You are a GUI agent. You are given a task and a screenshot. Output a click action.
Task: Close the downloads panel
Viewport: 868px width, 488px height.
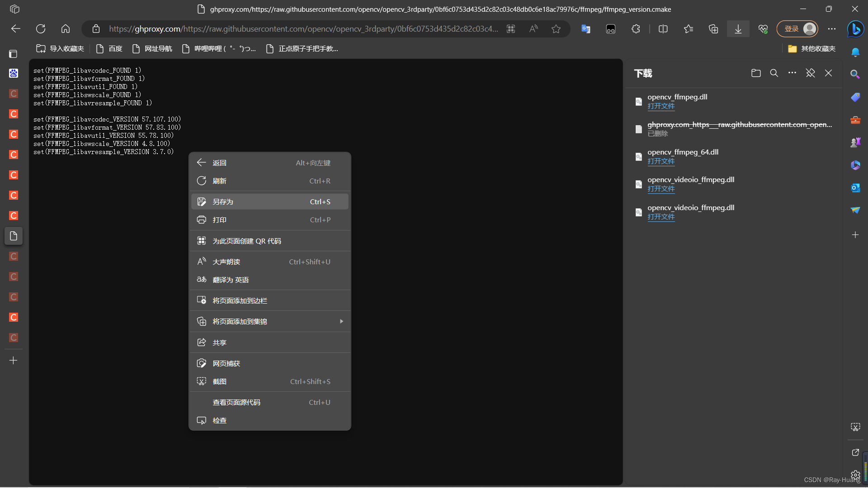[828, 73]
